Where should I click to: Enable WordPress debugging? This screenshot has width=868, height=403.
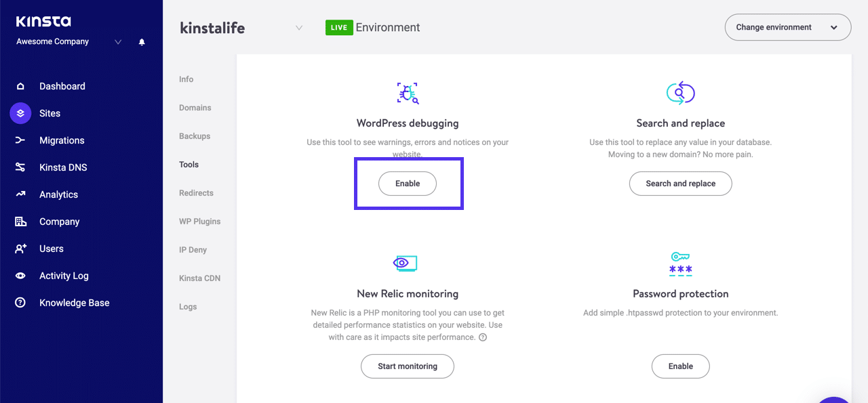408,183
